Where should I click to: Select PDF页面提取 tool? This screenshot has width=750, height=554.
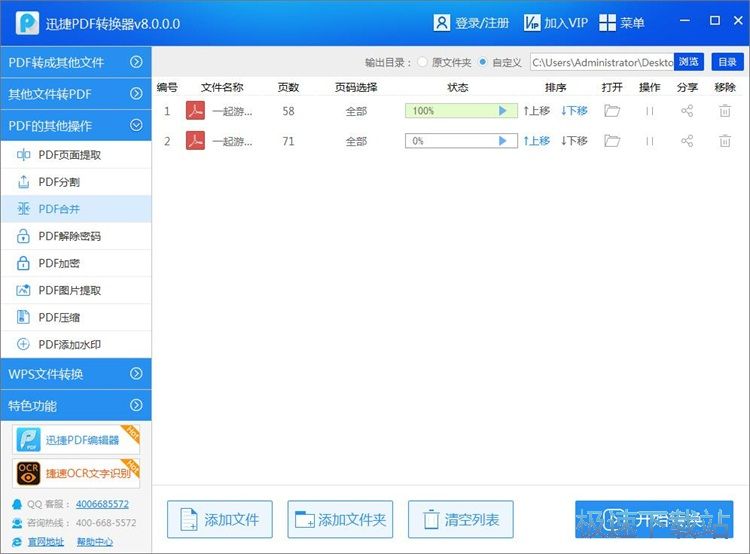(x=76, y=155)
